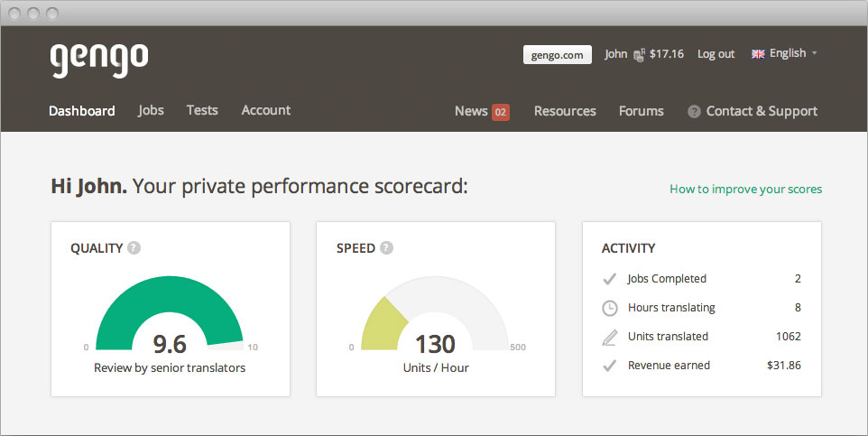This screenshot has width=868, height=436.
Task: Click the Quality help question mark icon
Action: pos(134,247)
